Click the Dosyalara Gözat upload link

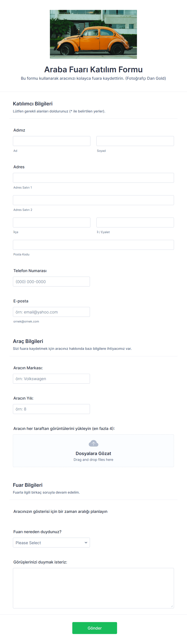(93, 453)
